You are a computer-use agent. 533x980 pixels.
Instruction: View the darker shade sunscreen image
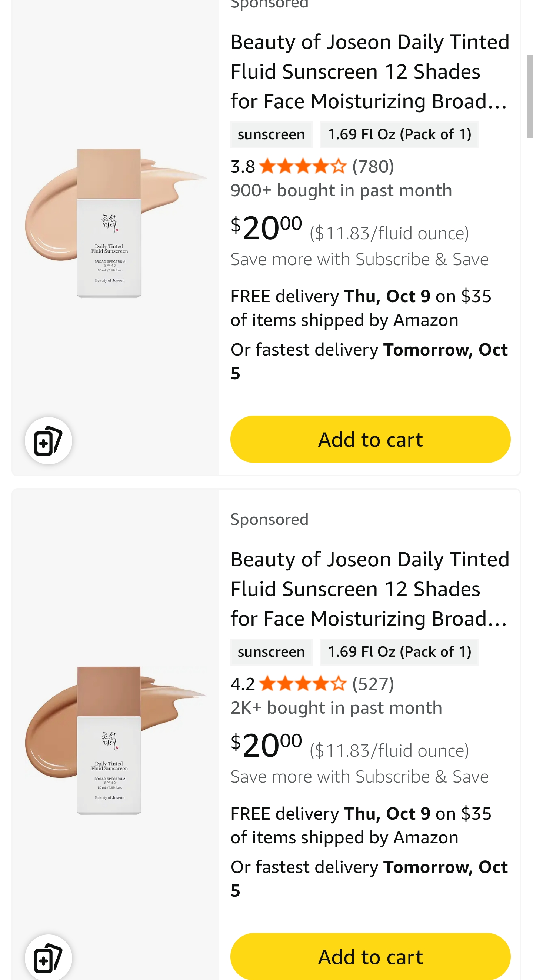[114, 740]
